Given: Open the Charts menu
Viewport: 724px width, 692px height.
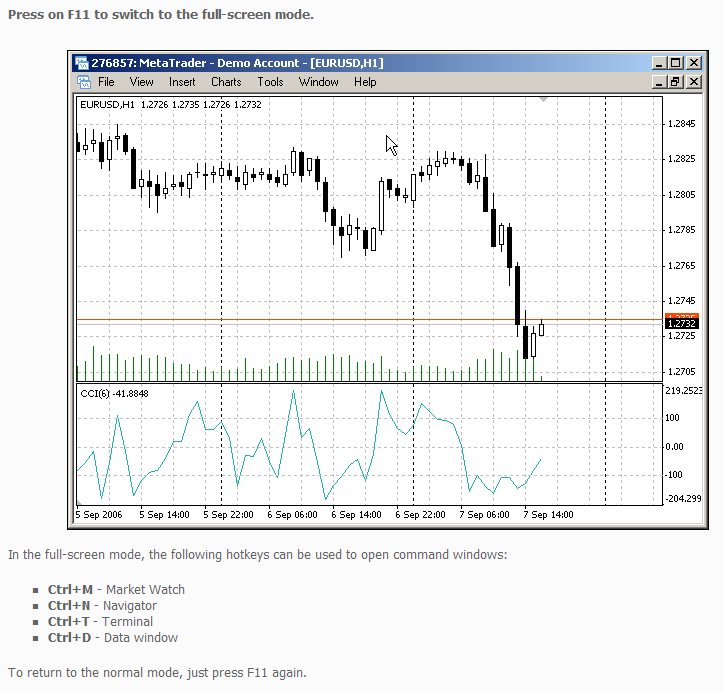Looking at the screenshot, I should tap(226, 82).
